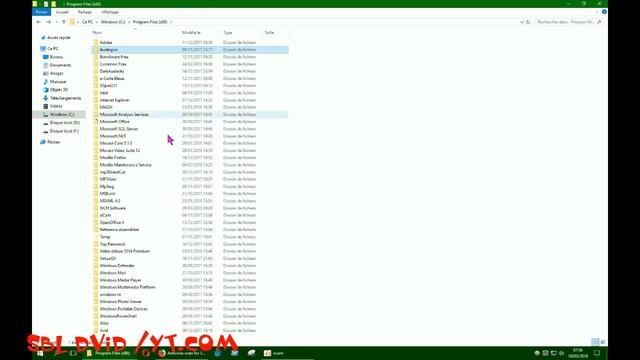Refresh the folder view

coord(528,22)
